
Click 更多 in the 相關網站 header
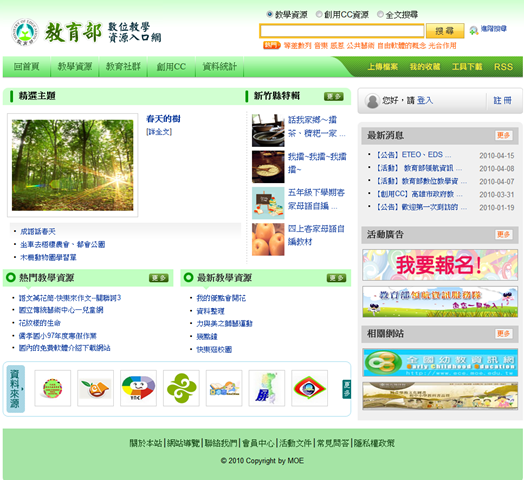coord(503,334)
